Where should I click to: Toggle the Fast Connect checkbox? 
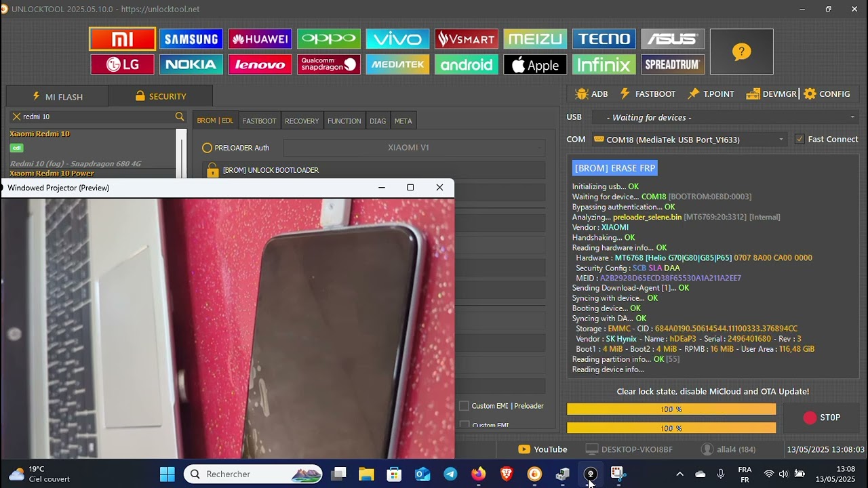coord(800,139)
